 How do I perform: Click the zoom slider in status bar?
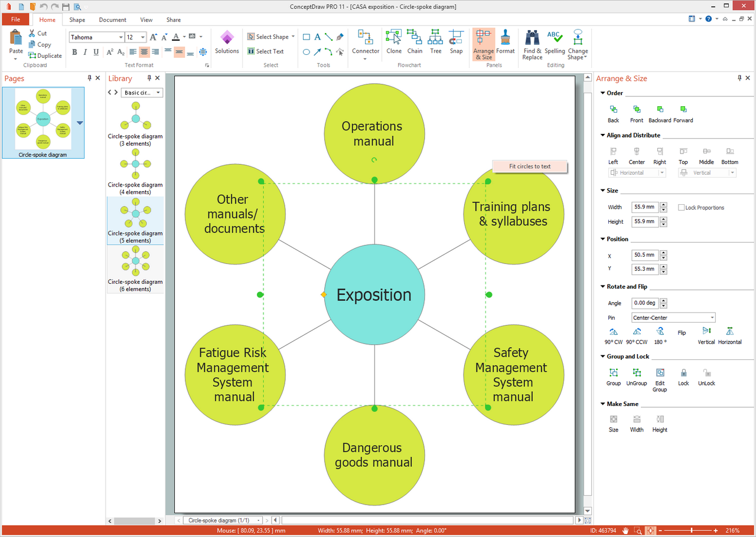pyautogui.click(x=692, y=531)
